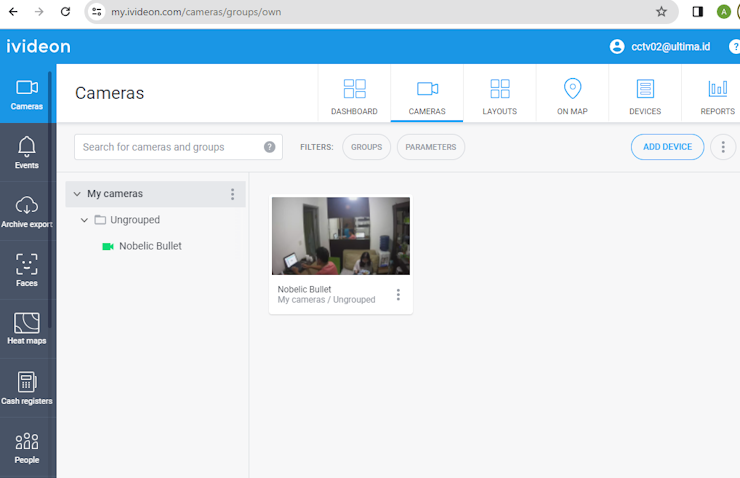This screenshot has height=478, width=740.
Task: Open the browser side panel
Action: tap(698, 12)
